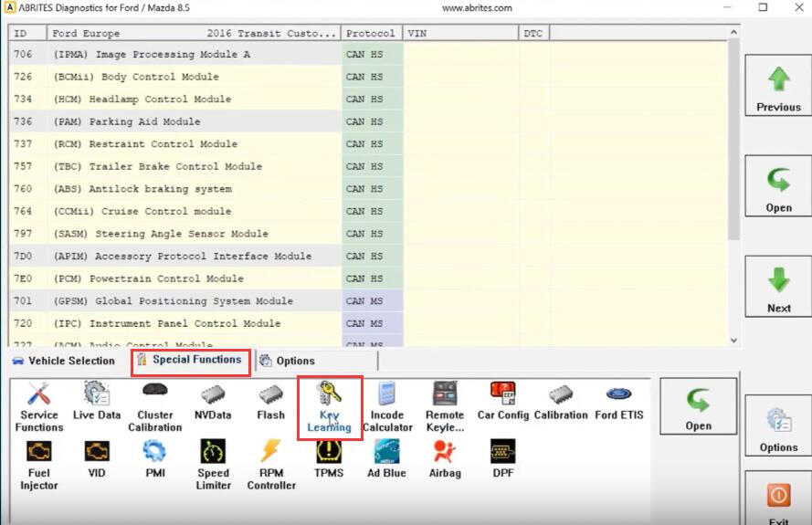
Task: Click the Ford Europe column header
Action: tap(194, 33)
